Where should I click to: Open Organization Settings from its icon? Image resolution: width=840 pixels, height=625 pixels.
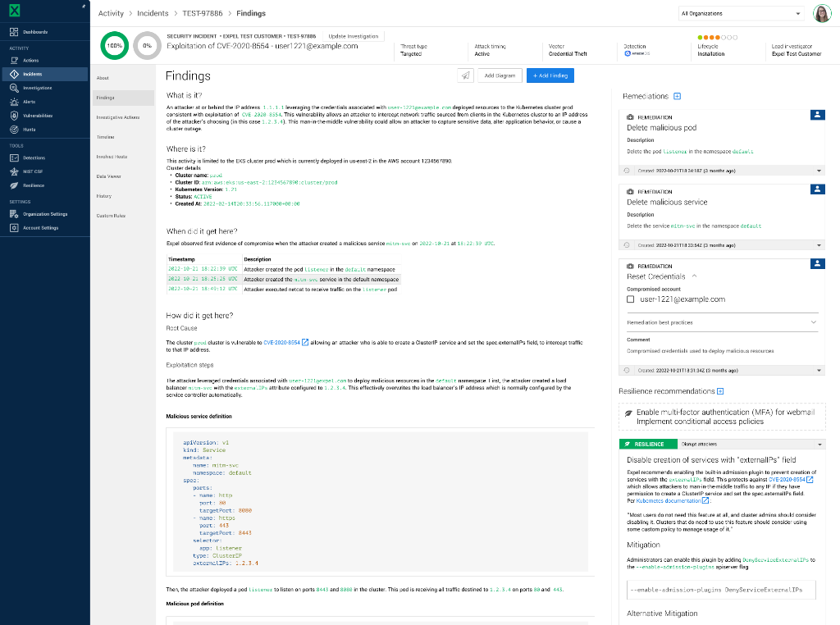point(14,214)
